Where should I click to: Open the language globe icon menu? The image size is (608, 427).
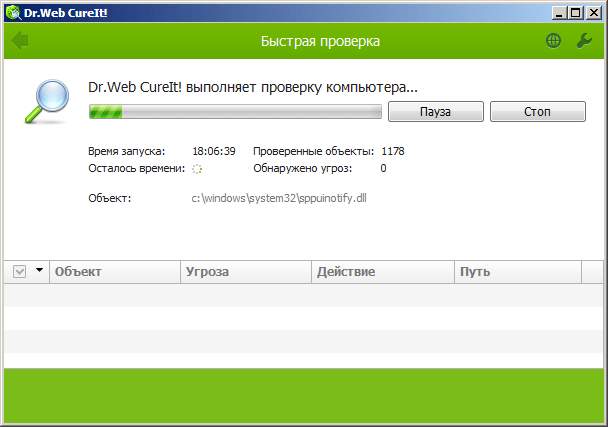tap(553, 40)
